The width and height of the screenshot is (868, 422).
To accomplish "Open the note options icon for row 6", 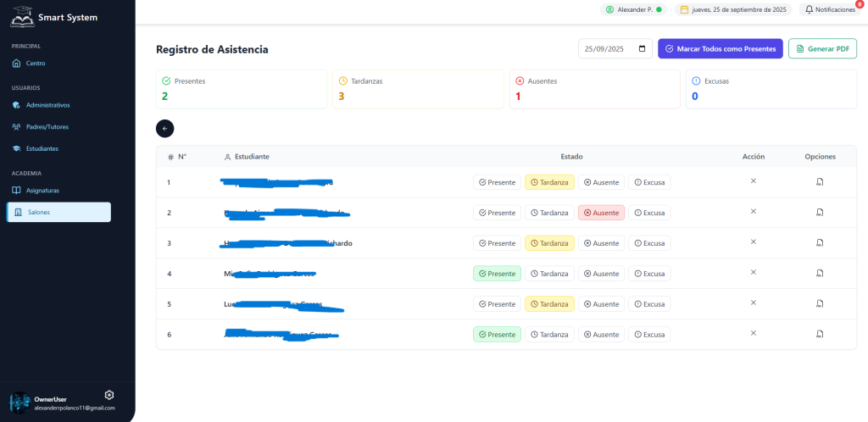I will (820, 333).
